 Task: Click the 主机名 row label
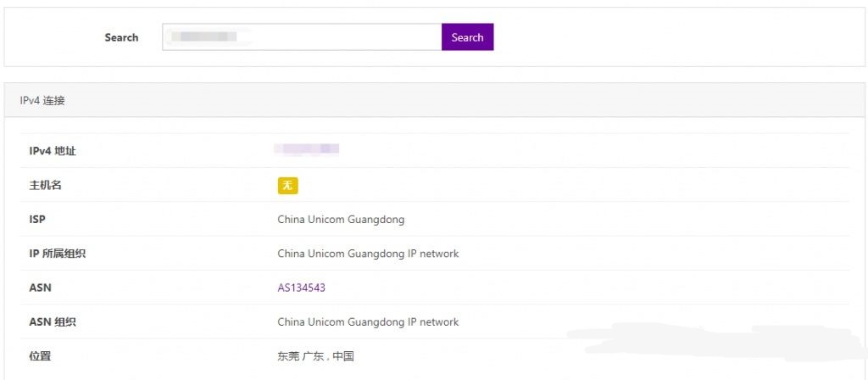tap(46, 185)
